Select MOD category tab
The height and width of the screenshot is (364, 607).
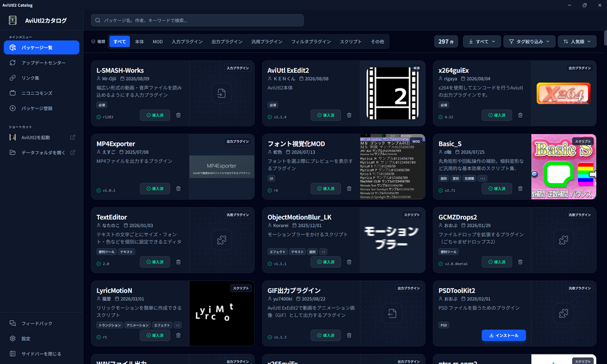[x=158, y=41]
